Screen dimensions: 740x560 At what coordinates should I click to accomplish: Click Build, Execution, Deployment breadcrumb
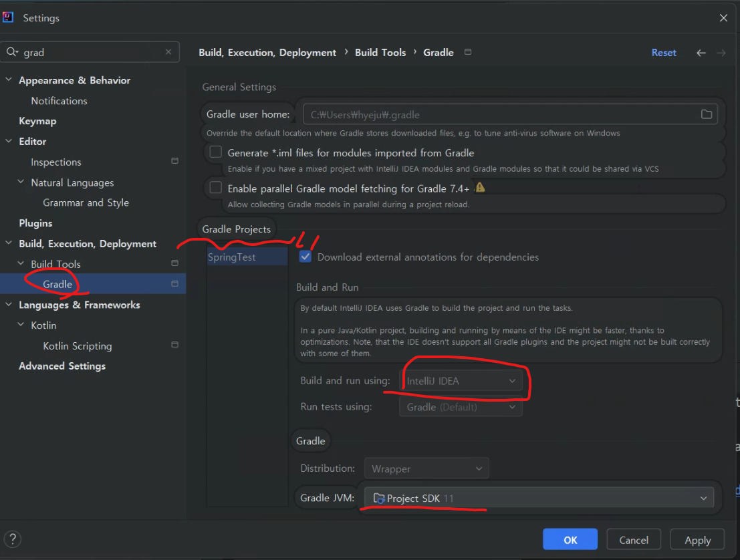click(x=267, y=52)
